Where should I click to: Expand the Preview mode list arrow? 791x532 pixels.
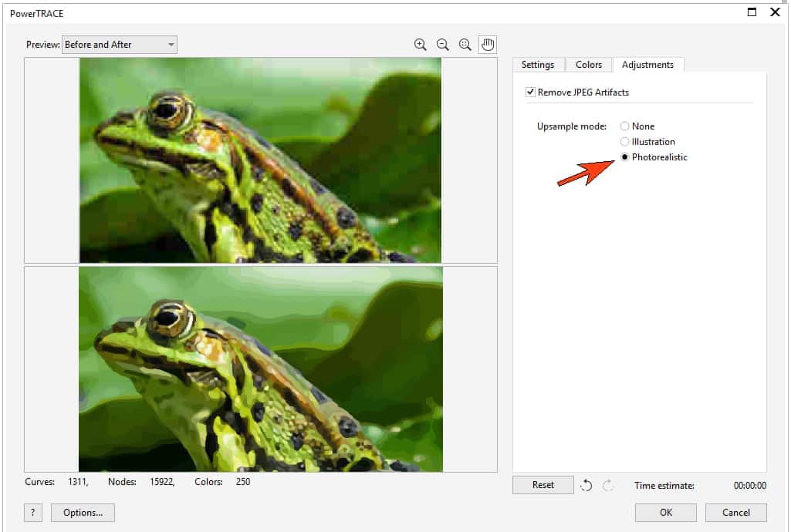pos(171,44)
